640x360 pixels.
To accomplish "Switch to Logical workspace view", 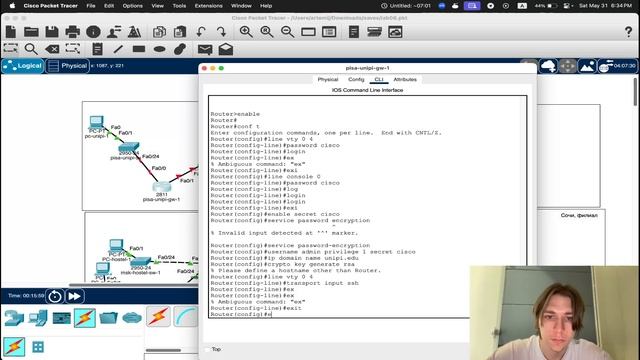I will (x=23, y=66).
